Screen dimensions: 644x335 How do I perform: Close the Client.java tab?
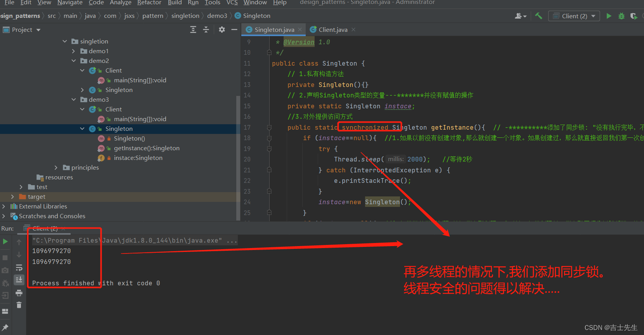point(353,30)
